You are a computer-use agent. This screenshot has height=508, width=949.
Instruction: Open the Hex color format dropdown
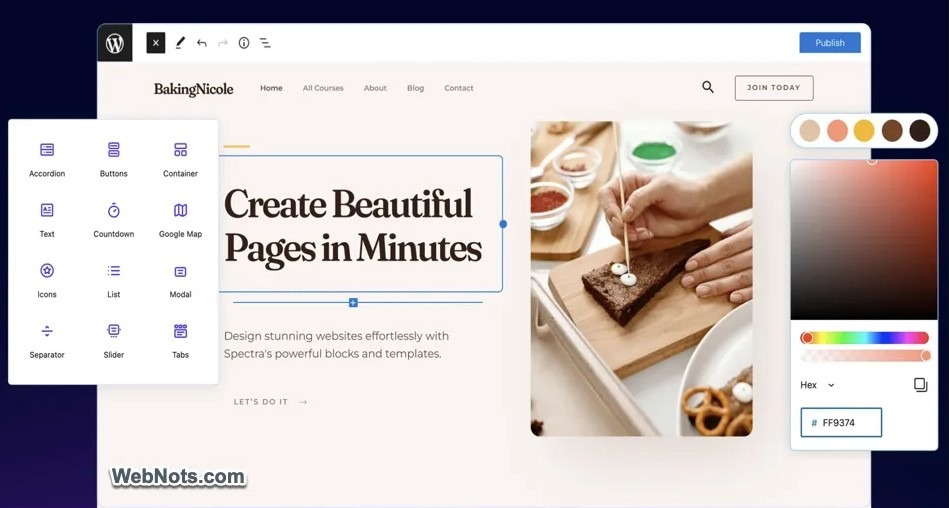tap(818, 385)
